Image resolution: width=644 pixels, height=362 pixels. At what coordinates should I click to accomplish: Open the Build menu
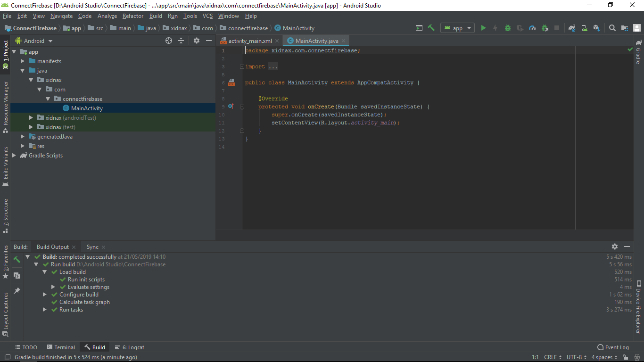tap(156, 16)
